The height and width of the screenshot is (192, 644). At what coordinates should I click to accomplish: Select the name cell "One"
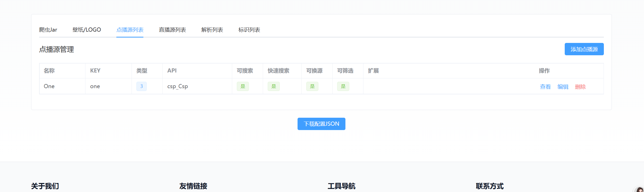pos(49,86)
